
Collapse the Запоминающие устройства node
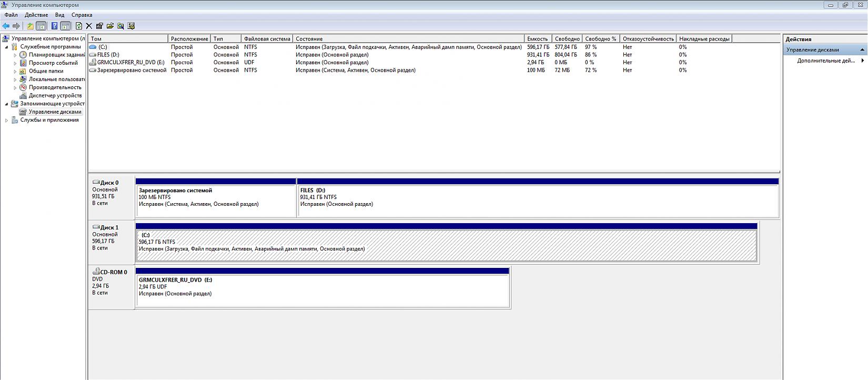(7, 104)
